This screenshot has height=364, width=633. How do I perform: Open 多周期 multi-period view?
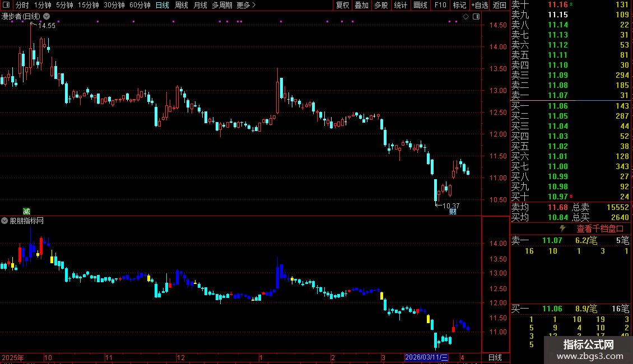coord(222,5)
